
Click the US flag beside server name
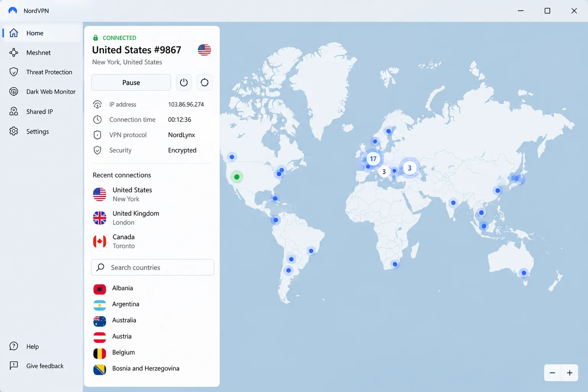click(204, 50)
